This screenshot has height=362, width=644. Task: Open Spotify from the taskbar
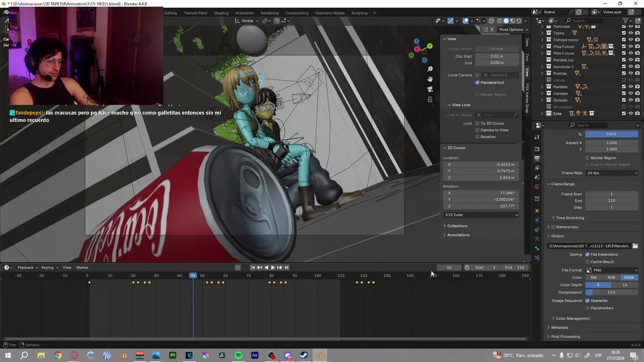[238, 355]
